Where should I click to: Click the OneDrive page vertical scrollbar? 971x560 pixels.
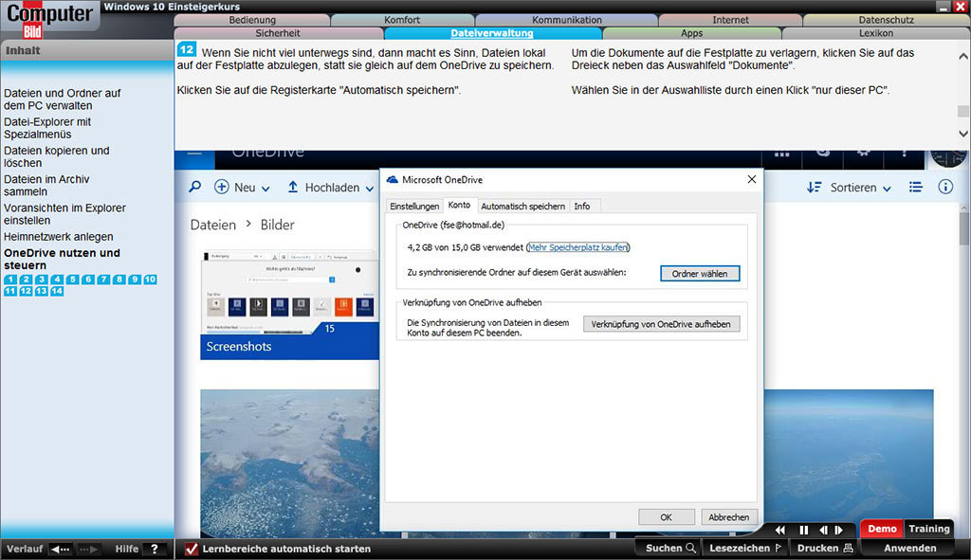[x=963, y=229]
